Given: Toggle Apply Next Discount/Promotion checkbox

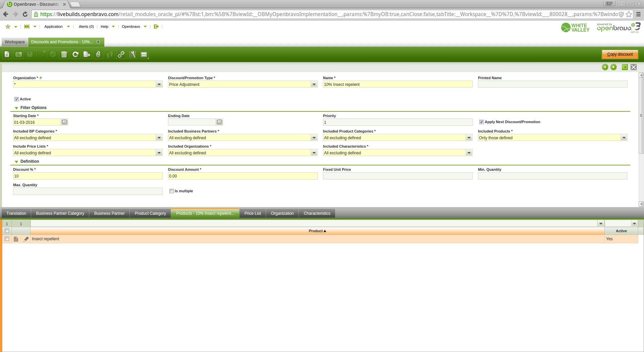Looking at the screenshot, I should pyautogui.click(x=481, y=122).
